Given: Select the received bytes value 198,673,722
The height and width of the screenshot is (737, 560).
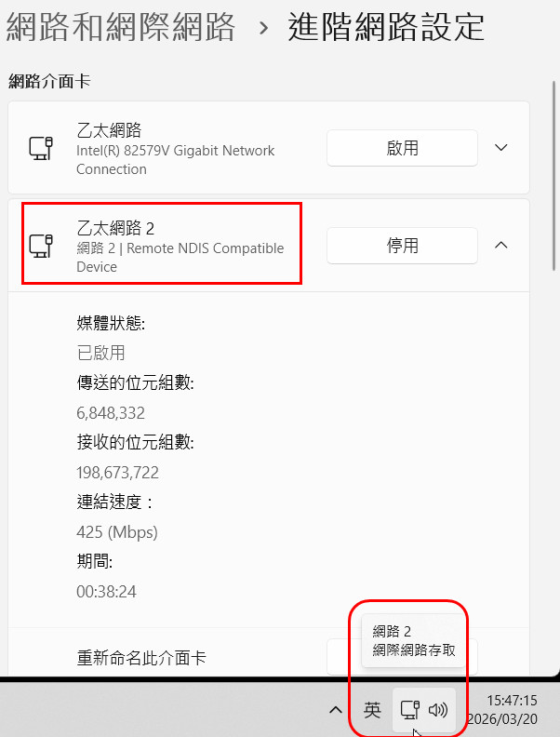Looking at the screenshot, I should (117, 473).
